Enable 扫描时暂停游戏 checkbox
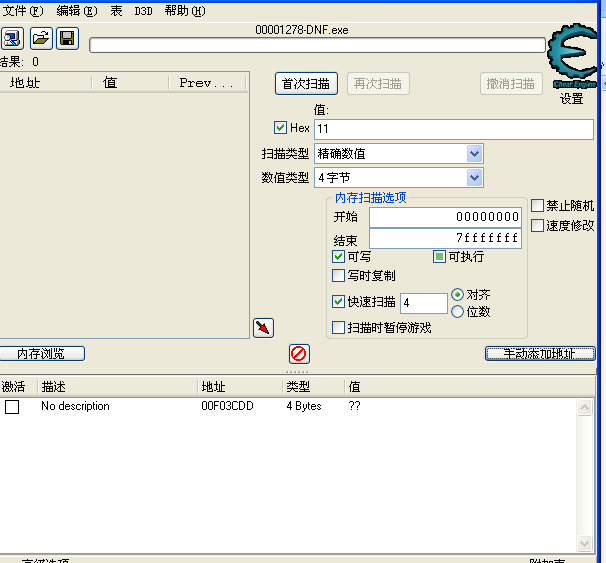Image resolution: width=606 pixels, height=563 pixels. coord(338,328)
